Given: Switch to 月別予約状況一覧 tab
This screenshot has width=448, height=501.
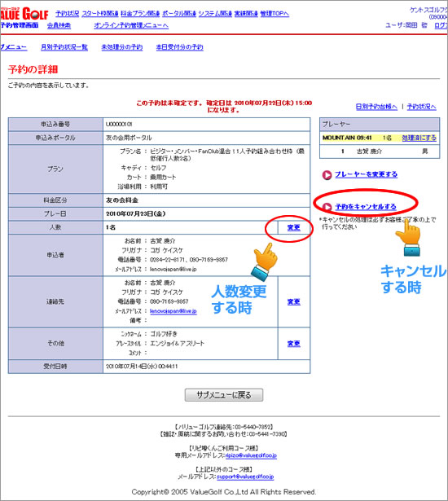Looking at the screenshot, I should click(64, 47).
